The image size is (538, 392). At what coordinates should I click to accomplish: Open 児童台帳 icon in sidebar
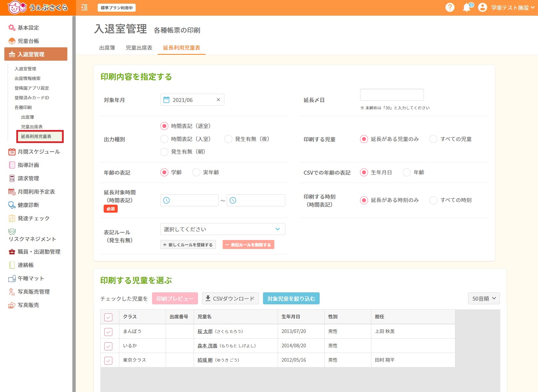coord(12,41)
